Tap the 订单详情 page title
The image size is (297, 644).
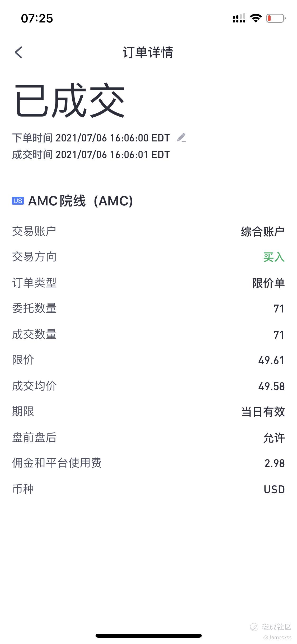pos(148,52)
